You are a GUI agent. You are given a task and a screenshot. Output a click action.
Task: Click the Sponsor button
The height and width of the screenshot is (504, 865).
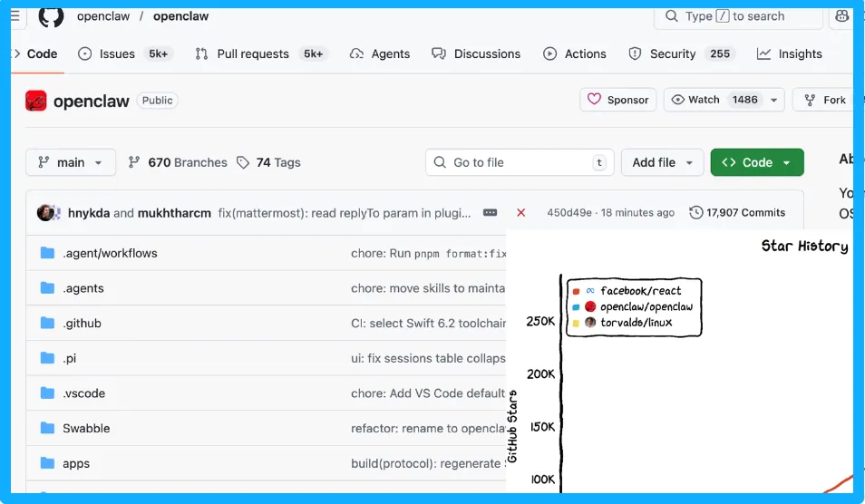pyautogui.click(x=617, y=100)
